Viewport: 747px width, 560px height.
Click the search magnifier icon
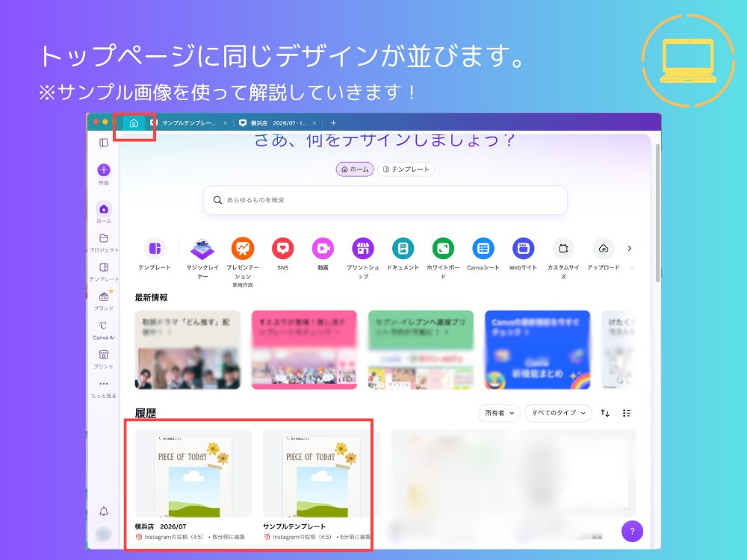pos(217,200)
